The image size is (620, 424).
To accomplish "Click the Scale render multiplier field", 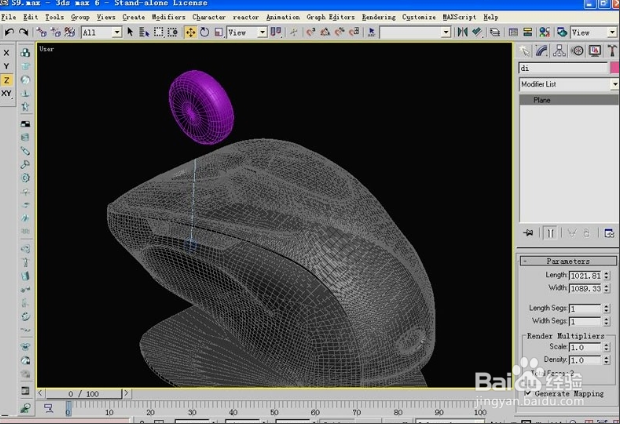I will (x=586, y=347).
